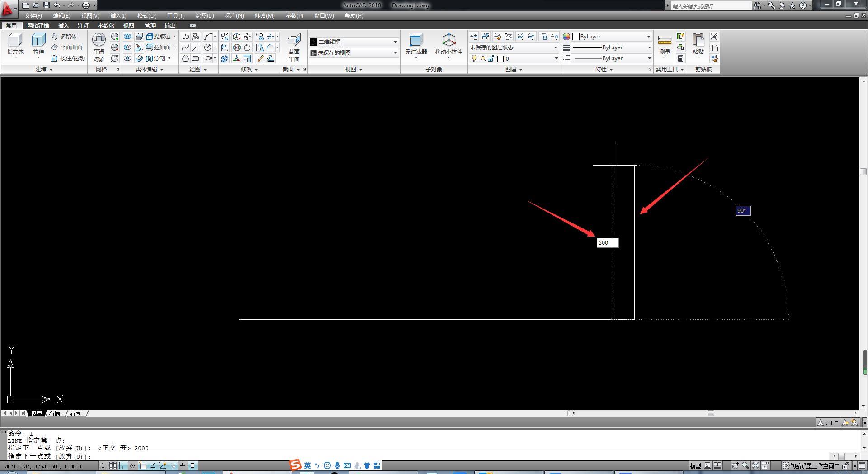The width and height of the screenshot is (868, 474).
Task: Toggle Snap mode in status bar
Action: (x=103, y=465)
